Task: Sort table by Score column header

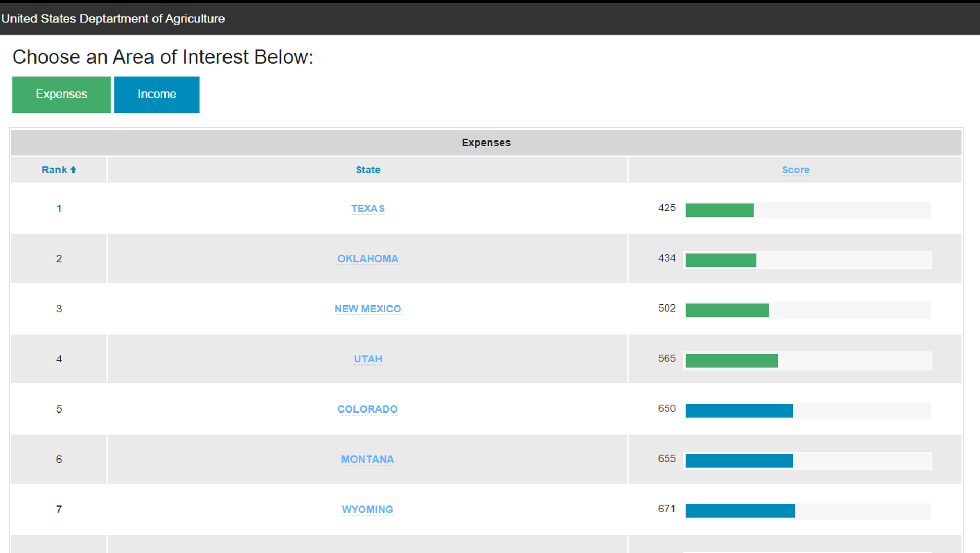Action: click(795, 170)
